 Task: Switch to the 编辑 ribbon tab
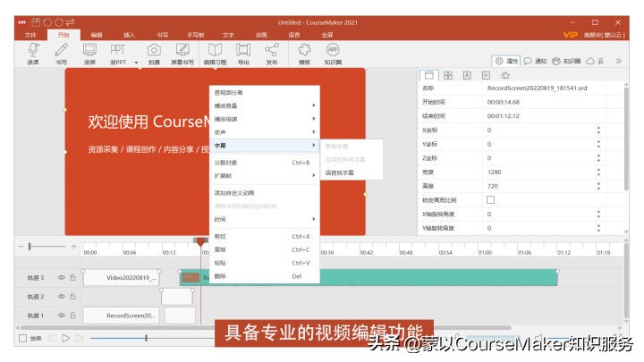(x=97, y=35)
